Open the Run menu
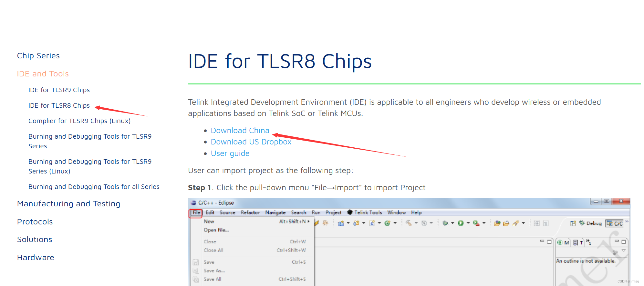The height and width of the screenshot is (286, 644). point(316,212)
